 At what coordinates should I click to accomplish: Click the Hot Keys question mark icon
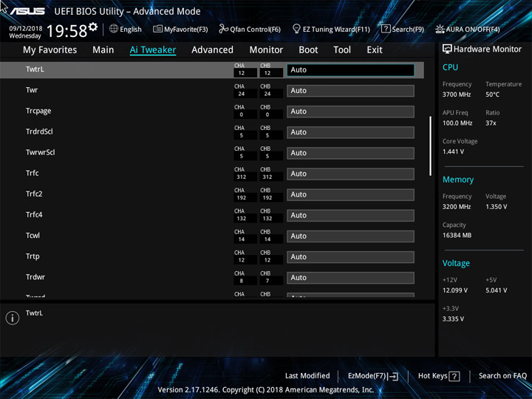click(454, 376)
